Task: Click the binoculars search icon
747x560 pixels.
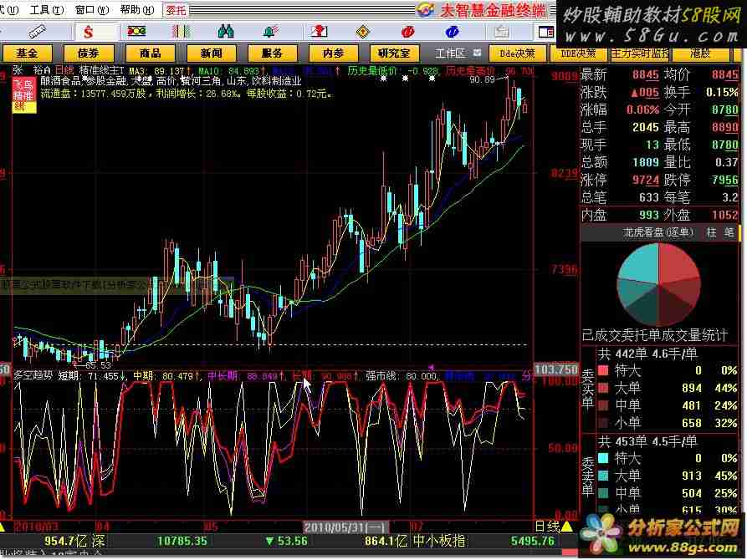Action: click(x=225, y=32)
